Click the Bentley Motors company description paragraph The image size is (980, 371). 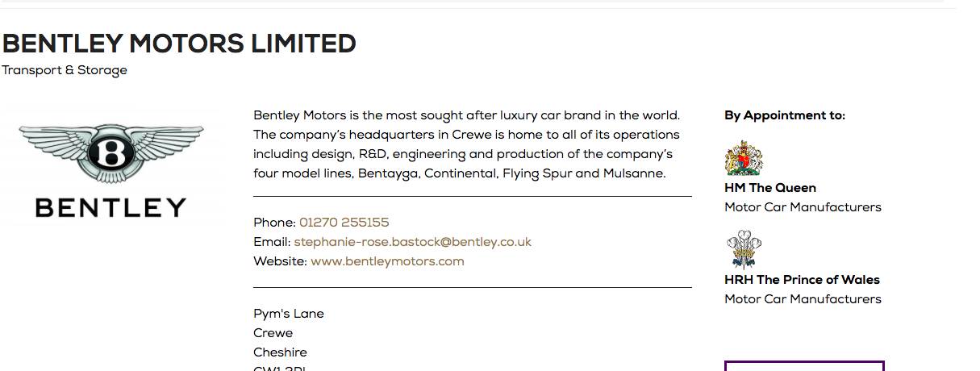[x=468, y=144]
